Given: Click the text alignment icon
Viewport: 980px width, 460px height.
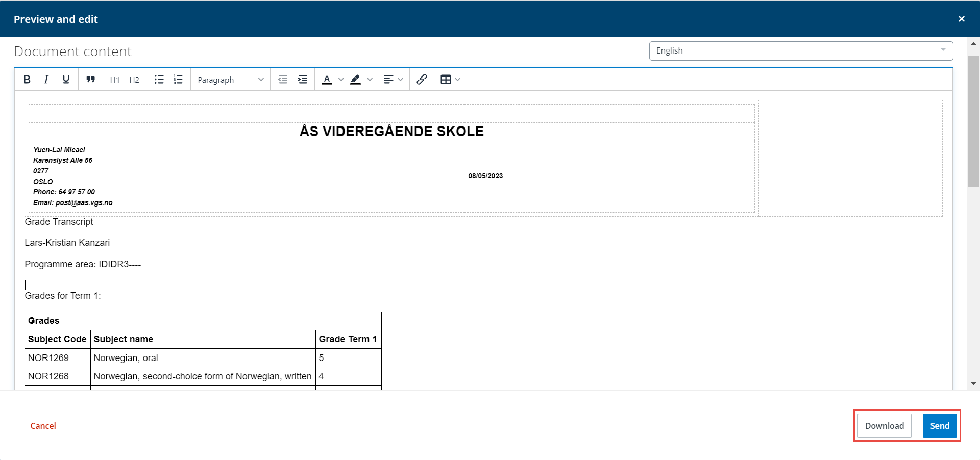Looking at the screenshot, I should (x=389, y=80).
